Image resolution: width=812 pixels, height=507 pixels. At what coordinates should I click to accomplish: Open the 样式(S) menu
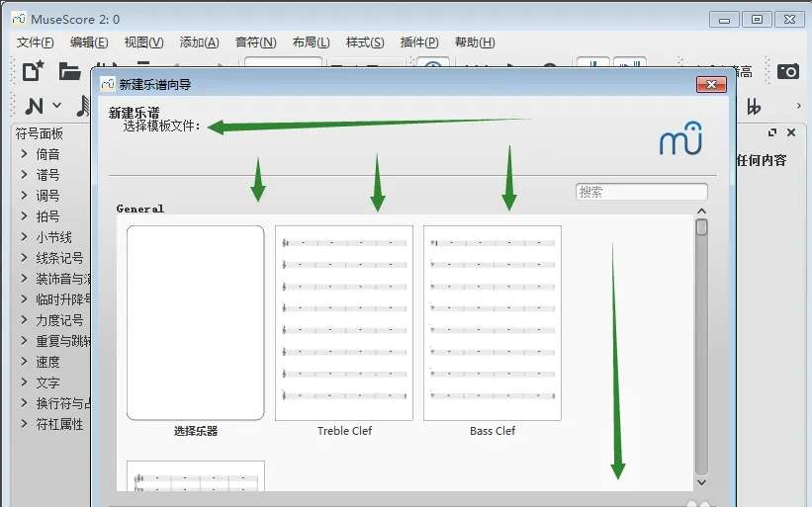point(365,42)
